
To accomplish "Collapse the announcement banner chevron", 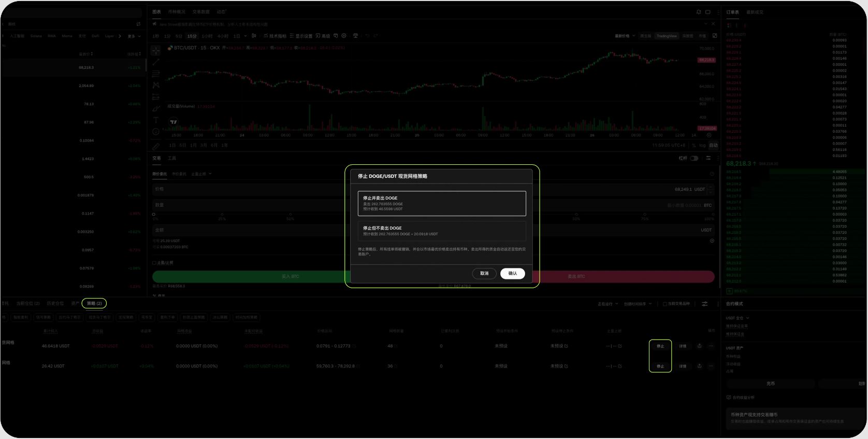I will tap(705, 24).
